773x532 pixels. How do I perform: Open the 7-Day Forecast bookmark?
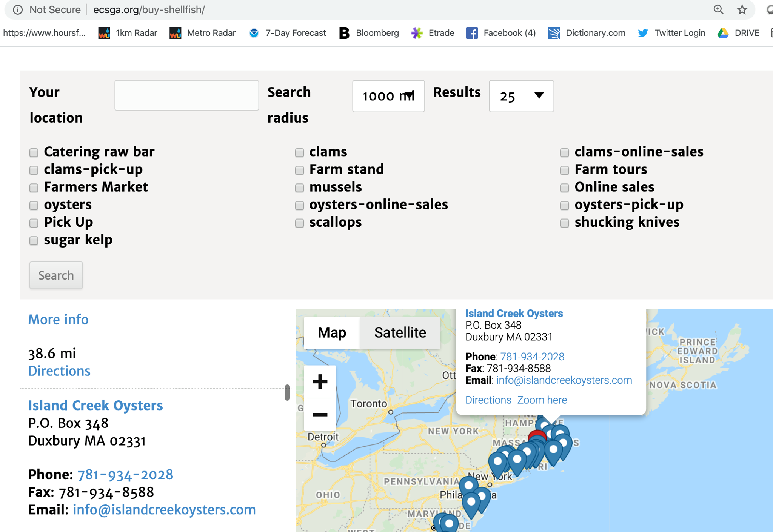(x=288, y=33)
